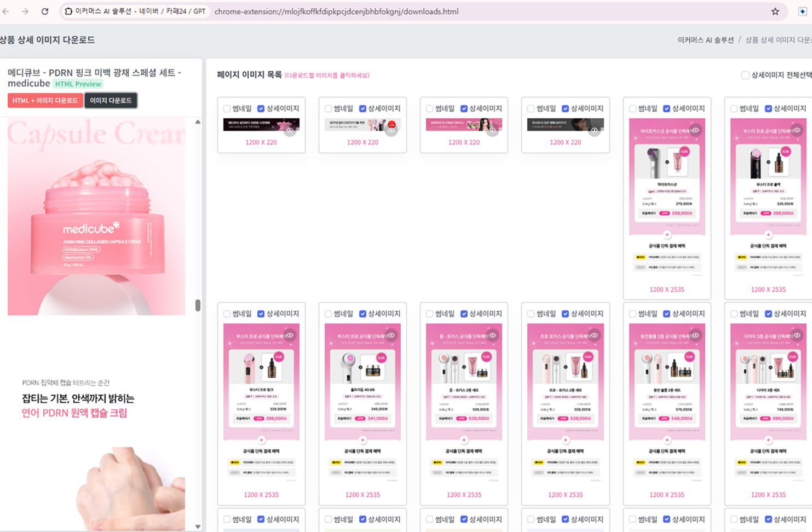Click '연어 PDRN 원액 캡슐 크림' preview text

pyautogui.click(x=74, y=413)
